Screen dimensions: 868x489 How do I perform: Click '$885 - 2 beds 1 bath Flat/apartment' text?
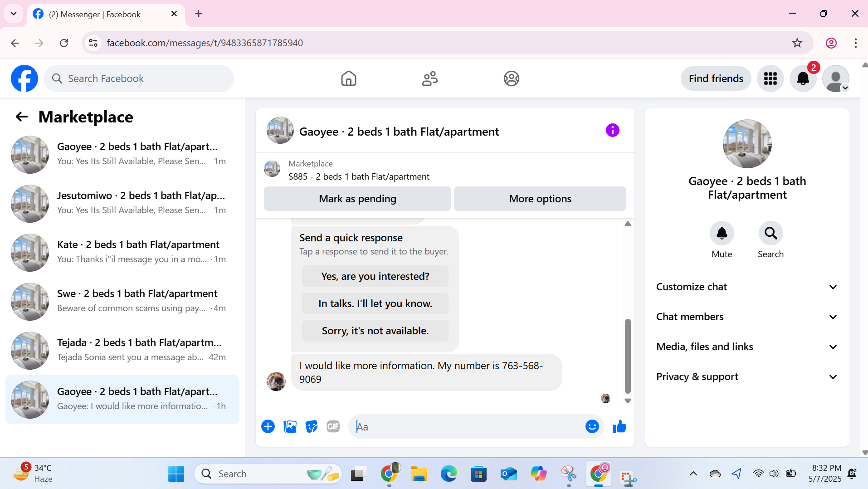(x=359, y=176)
